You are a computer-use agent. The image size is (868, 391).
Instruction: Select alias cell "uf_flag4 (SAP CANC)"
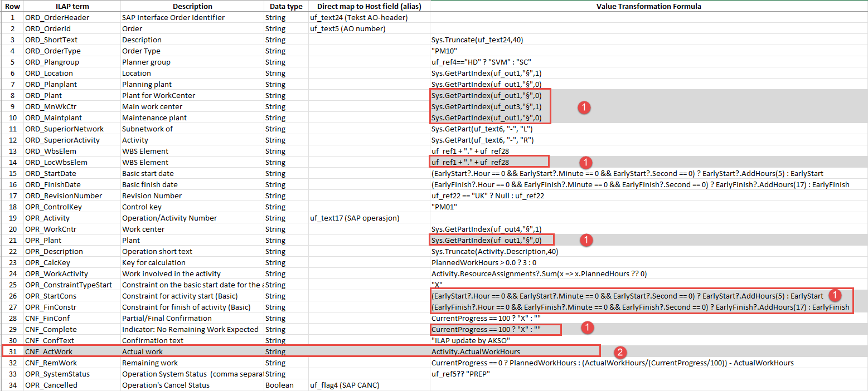[369, 385]
